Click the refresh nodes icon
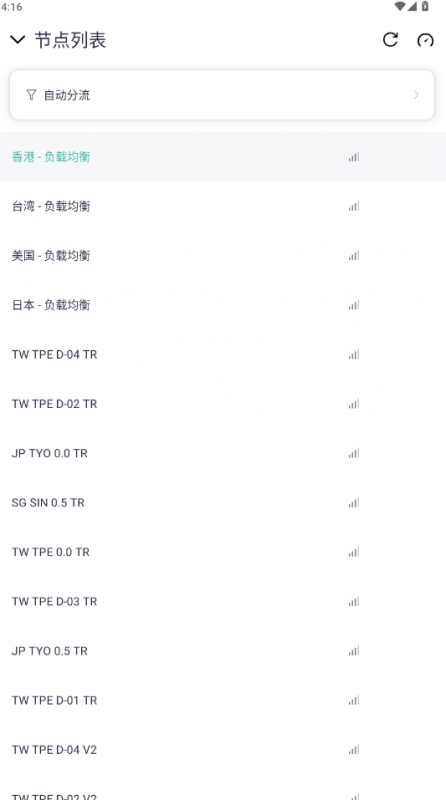This screenshot has width=446, height=800. coord(390,40)
